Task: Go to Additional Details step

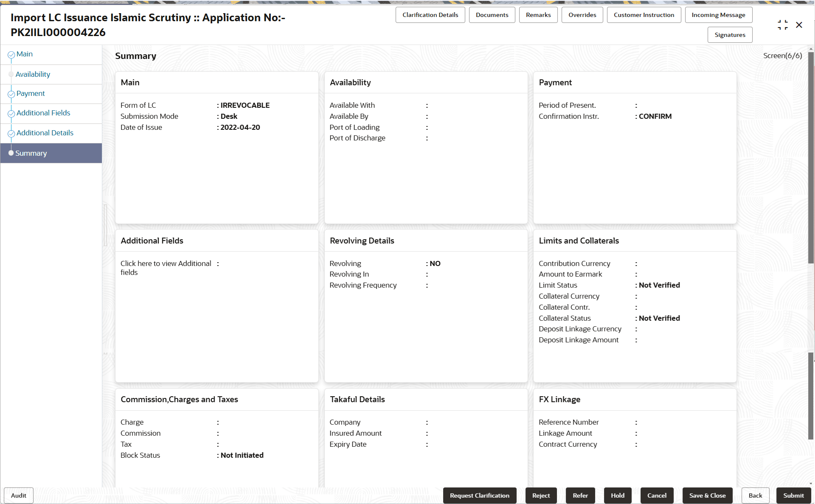Action: tap(45, 133)
